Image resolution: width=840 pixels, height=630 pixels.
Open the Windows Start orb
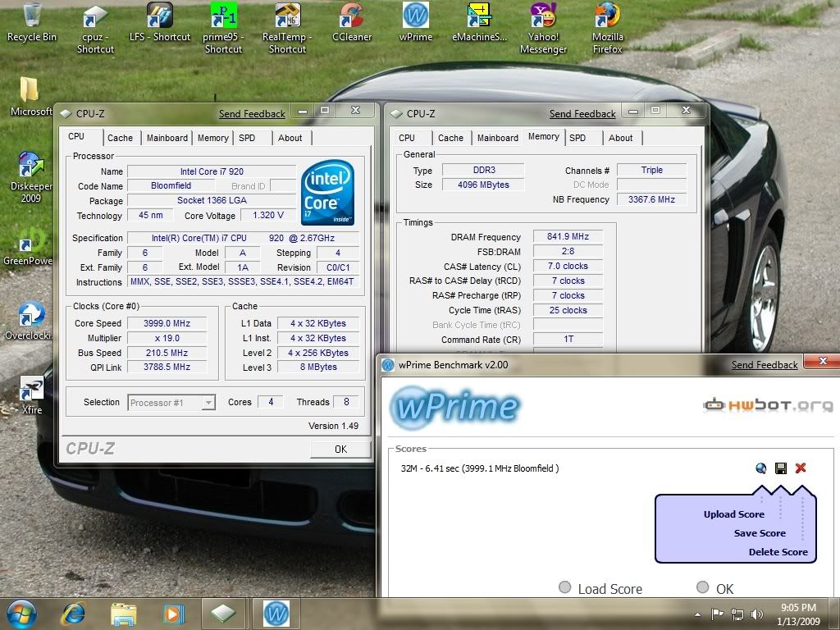[x=21, y=614]
